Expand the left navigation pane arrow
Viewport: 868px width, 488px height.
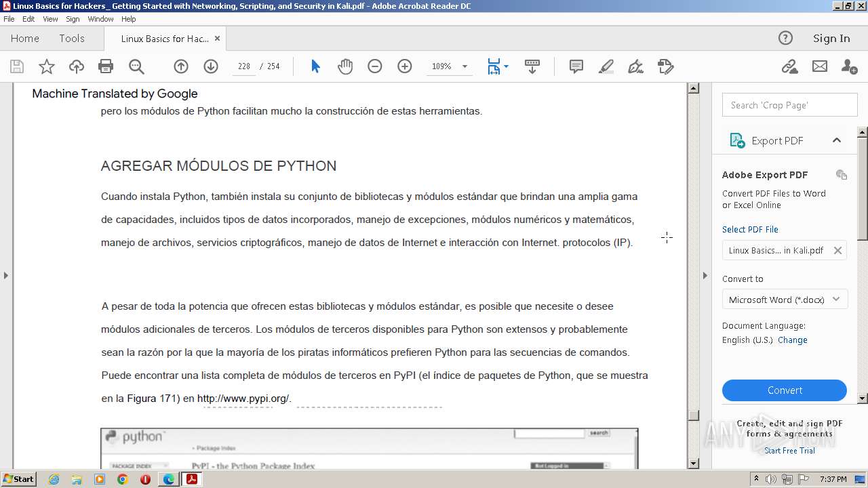tap(6, 275)
